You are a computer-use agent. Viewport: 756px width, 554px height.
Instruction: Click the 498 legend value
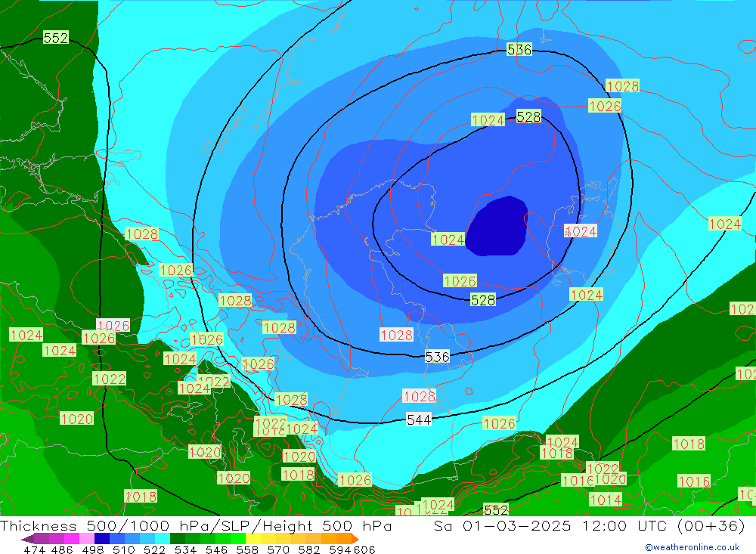(93, 549)
